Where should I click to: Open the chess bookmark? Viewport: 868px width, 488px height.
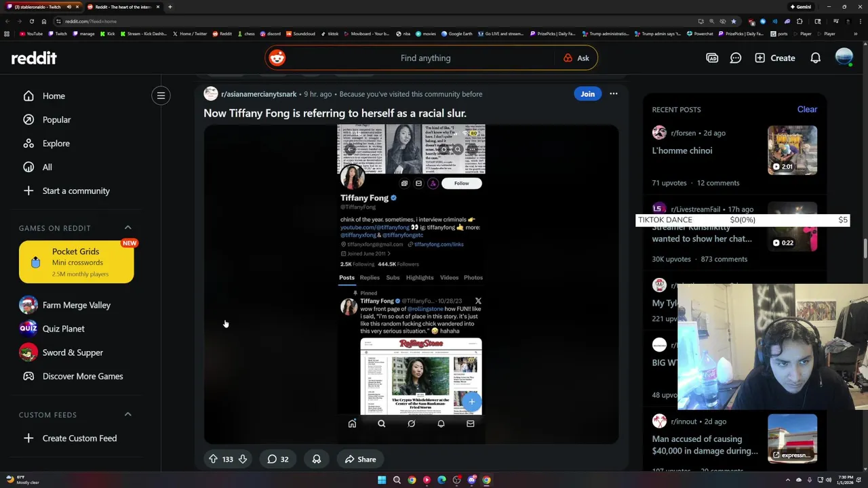click(246, 34)
